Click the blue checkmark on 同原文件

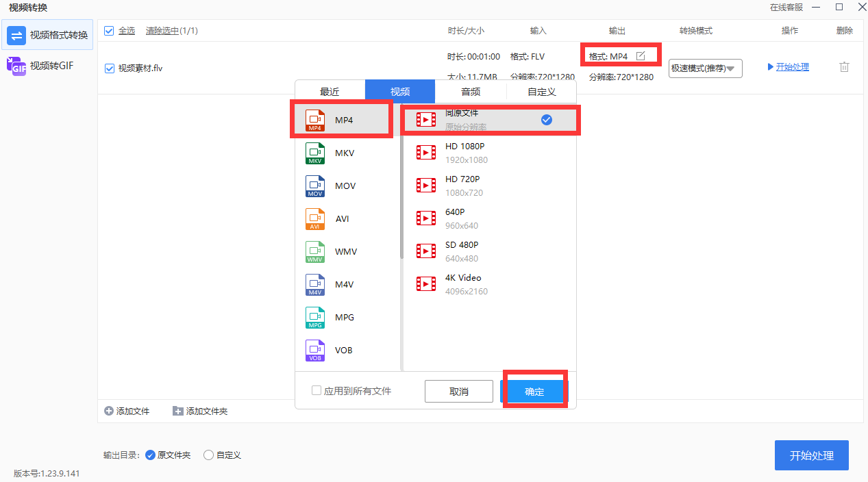pyautogui.click(x=547, y=120)
